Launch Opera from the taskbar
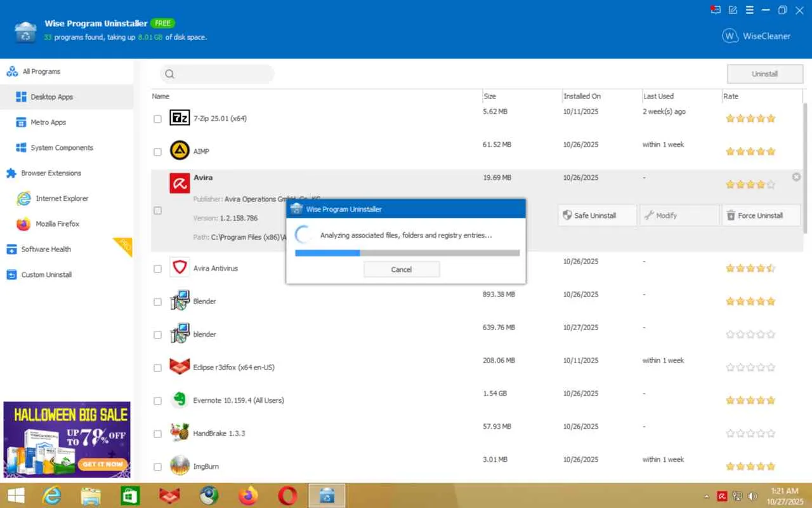812x508 pixels. tap(288, 495)
